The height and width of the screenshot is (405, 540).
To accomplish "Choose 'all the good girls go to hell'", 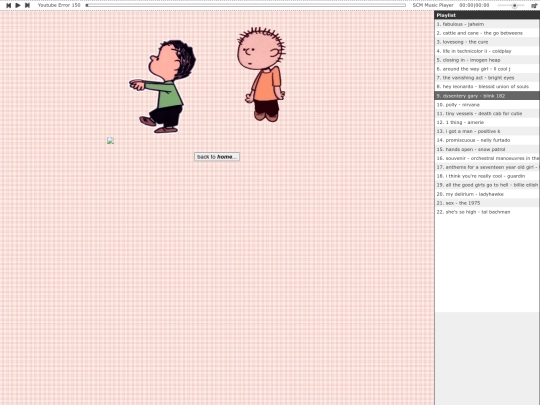I will point(487,185).
